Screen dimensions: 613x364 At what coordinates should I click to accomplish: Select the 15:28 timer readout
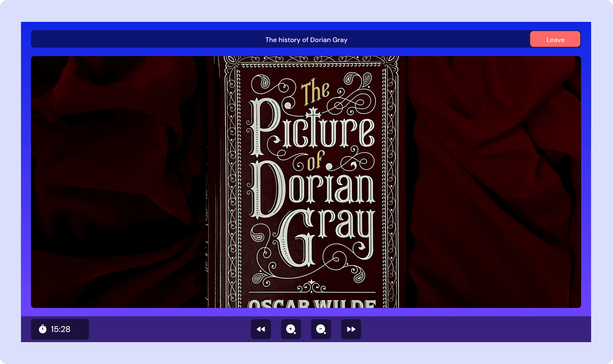coord(60,329)
